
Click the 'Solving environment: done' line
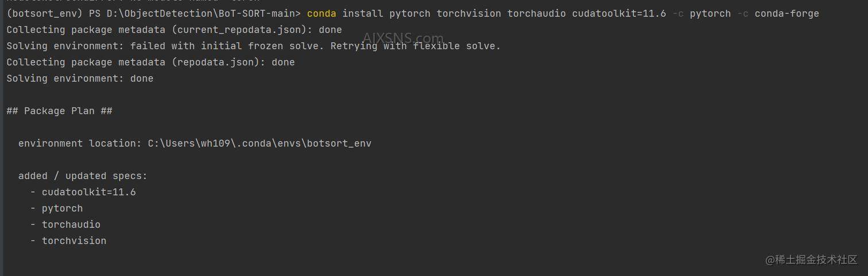click(x=80, y=78)
